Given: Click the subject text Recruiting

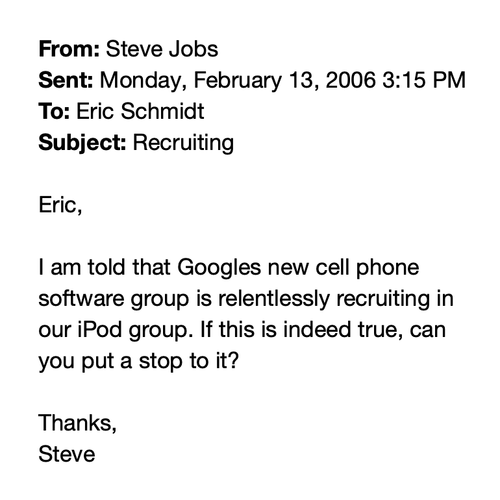Looking at the screenshot, I should click(x=183, y=143).
